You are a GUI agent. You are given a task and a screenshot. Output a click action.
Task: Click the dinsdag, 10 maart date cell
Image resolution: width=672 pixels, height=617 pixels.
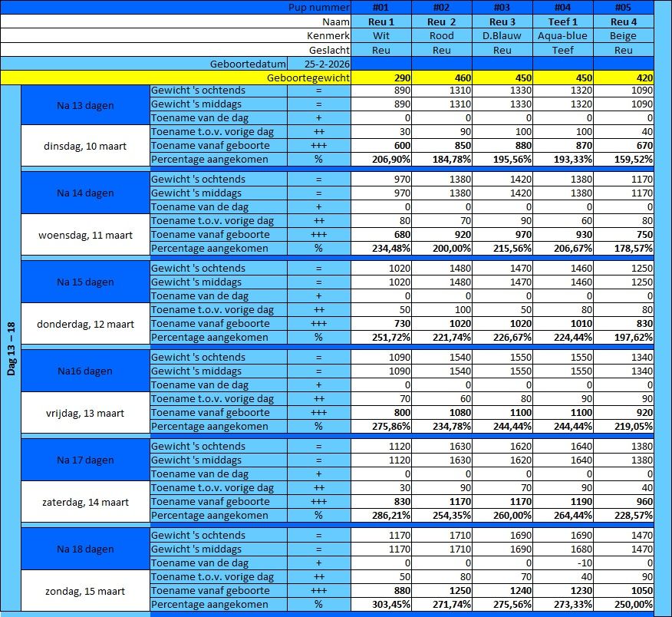point(85,146)
